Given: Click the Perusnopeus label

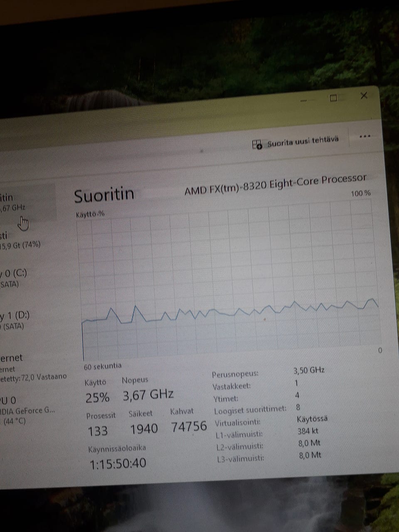Looking at the screenshot, I should click(235, 374).
